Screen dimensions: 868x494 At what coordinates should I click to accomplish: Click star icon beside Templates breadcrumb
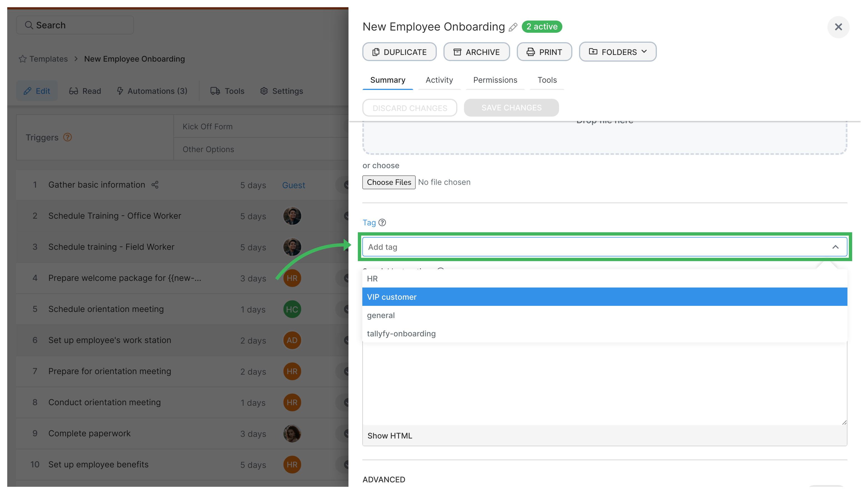[x=23, y=59]
